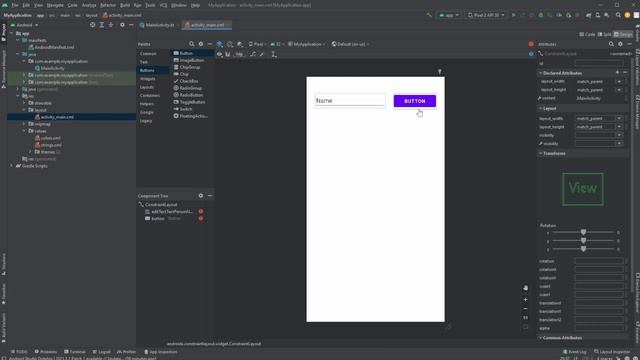Open the File menu

pyautogui.click(x=15, y=5)
